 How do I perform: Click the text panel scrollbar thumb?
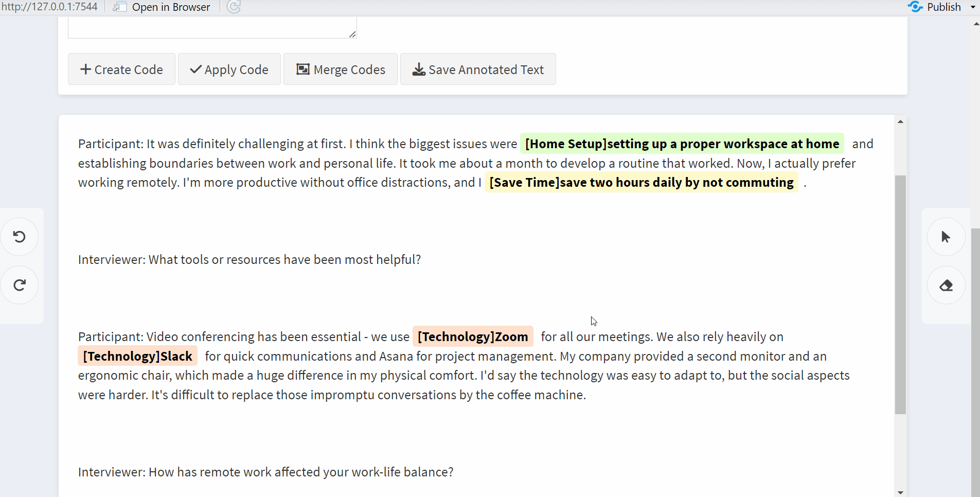pyautogui.click(x=900, y=294)
